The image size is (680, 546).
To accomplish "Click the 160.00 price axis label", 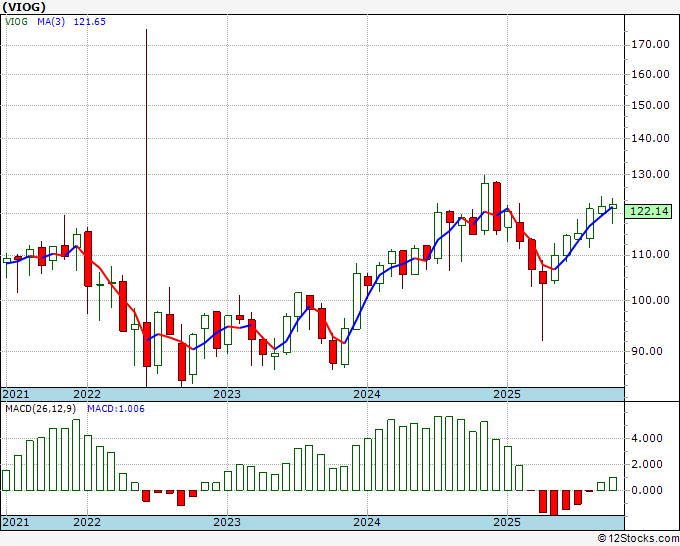I will 649,74.
